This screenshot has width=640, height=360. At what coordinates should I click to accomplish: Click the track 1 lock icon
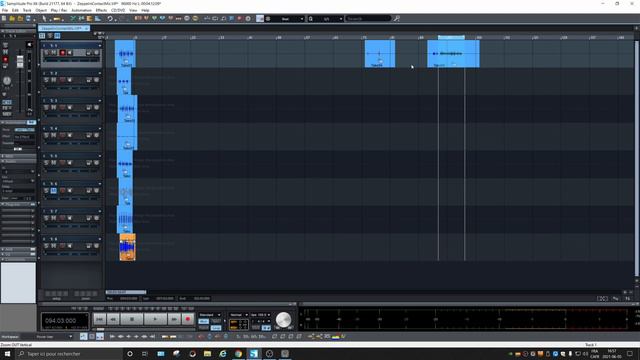point(89,53)
